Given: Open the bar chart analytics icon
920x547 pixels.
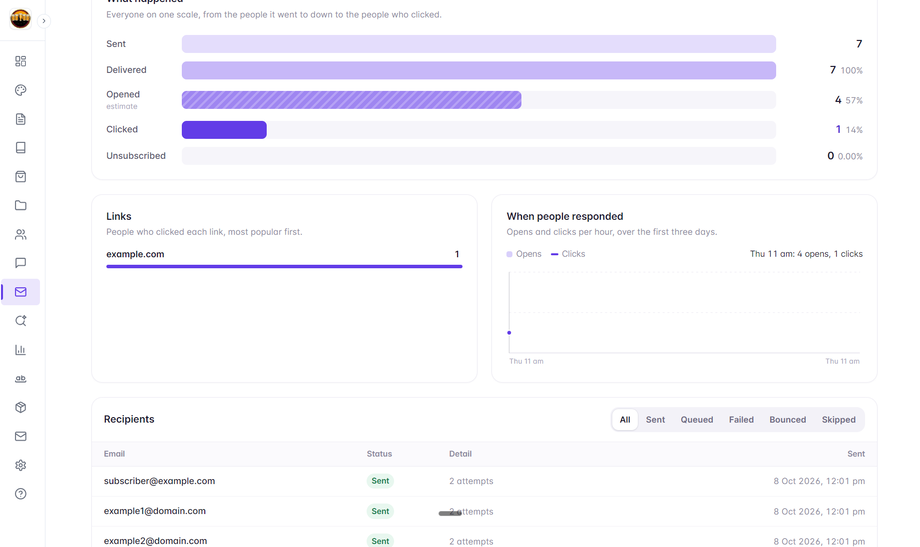Looking at the screenshot, I should [x=21, y=350].
